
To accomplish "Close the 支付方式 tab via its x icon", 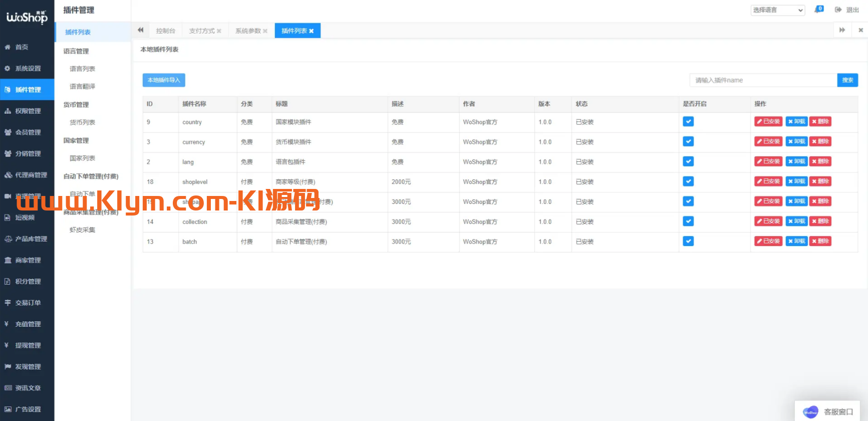I will point(219,31).
